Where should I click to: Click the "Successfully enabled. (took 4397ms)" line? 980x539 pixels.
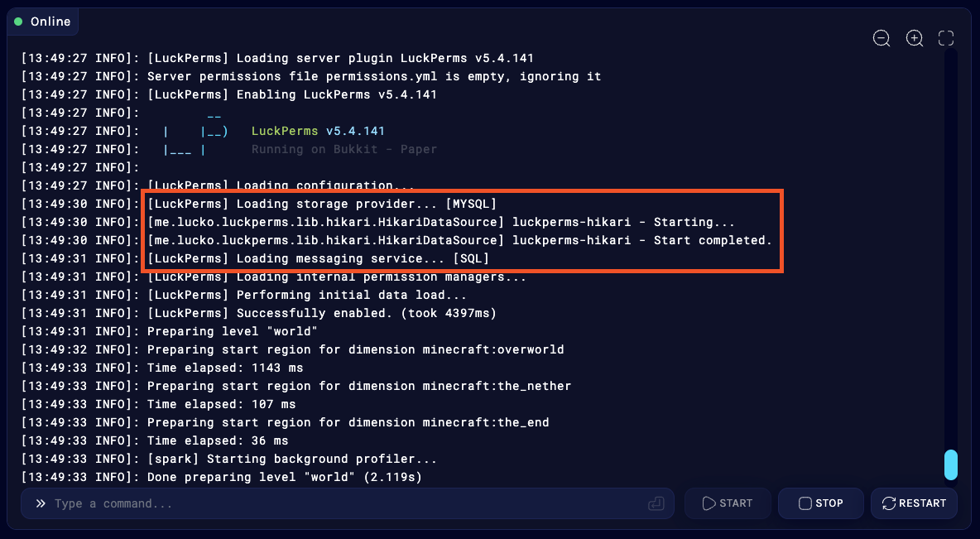click(x=322, y=313)
